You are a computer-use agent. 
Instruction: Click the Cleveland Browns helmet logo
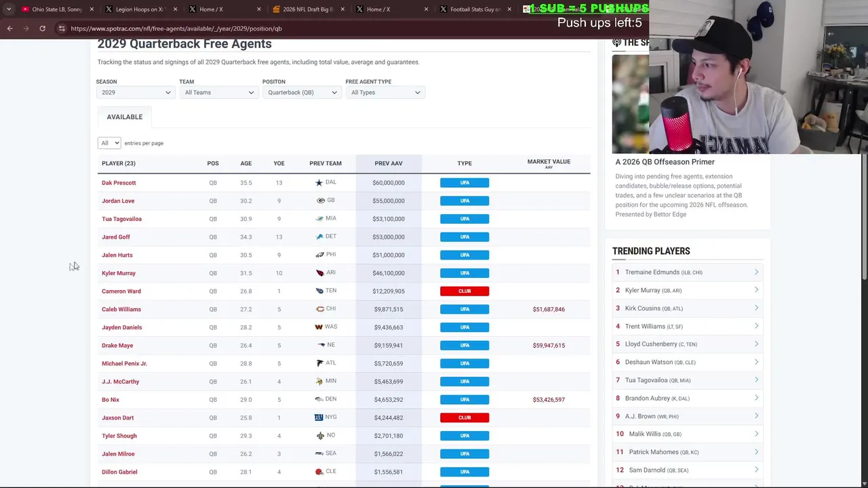point(319,472)
